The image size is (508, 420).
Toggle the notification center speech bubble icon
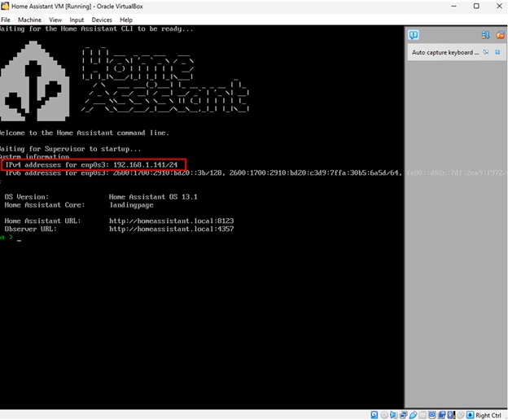(414, 35)
